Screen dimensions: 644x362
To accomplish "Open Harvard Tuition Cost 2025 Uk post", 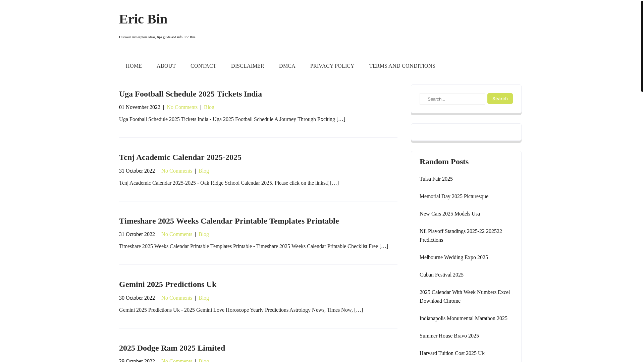I will coord(452,353).
